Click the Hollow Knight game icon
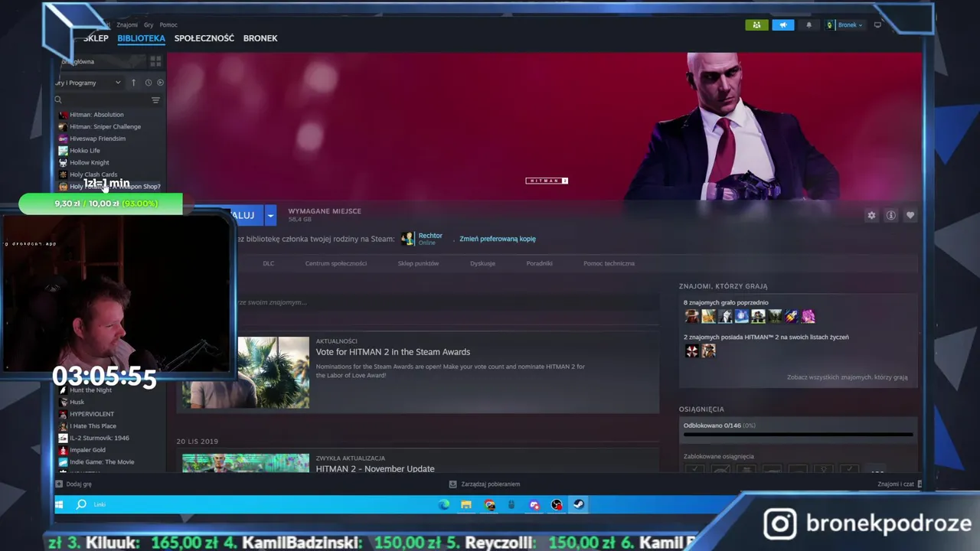The height and width of the screenshot is (551, 980). pyautogui.click(x=63, y=162)
